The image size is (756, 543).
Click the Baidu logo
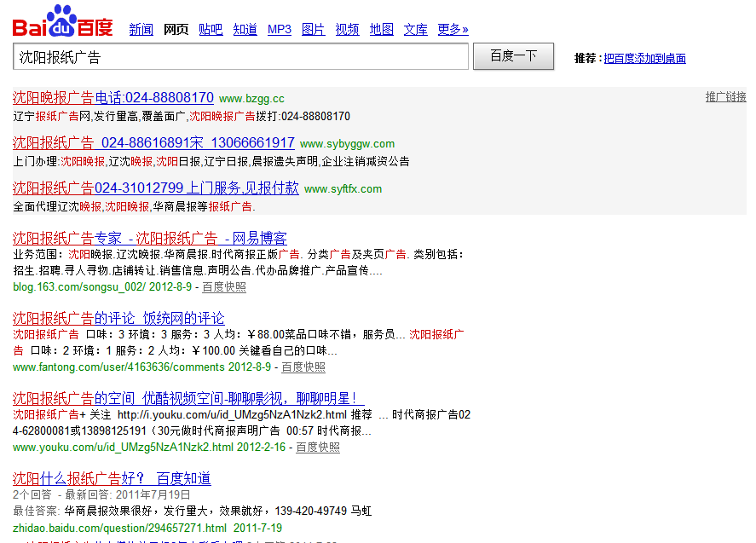62,22
